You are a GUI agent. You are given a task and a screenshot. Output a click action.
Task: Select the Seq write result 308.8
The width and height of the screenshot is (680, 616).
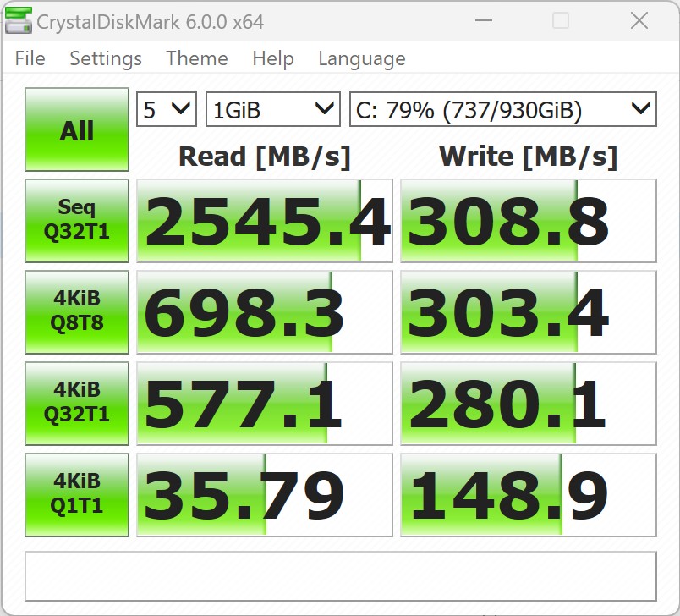[x=529, y=220]
